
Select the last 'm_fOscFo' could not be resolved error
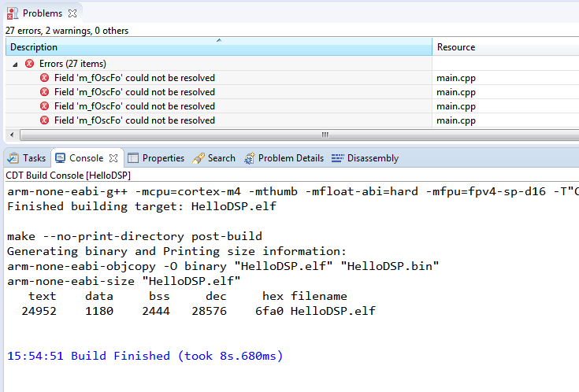pos(134,120)
